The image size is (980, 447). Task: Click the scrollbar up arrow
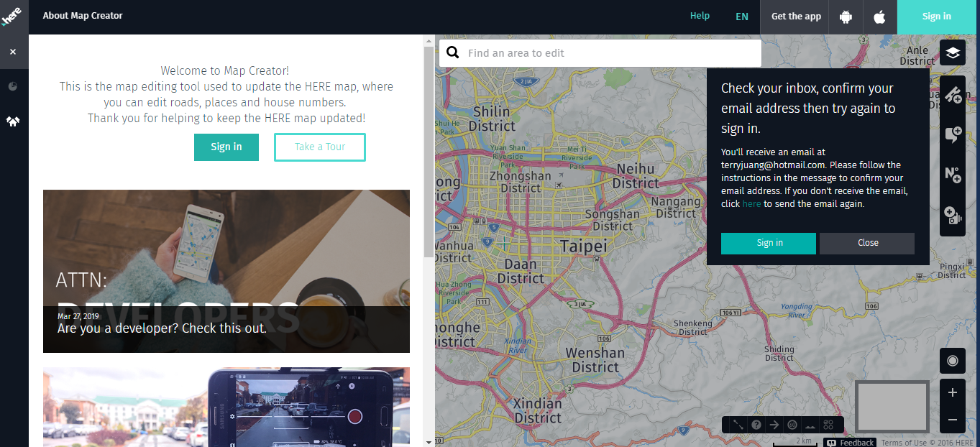click(429, 40)
